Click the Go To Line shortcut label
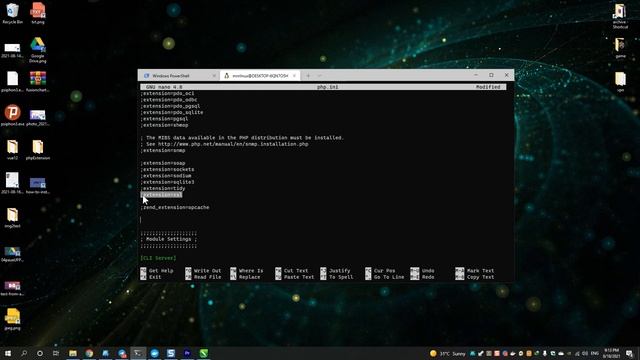The width and height of the screenshot is (640, 360). (x=389, y=277)
